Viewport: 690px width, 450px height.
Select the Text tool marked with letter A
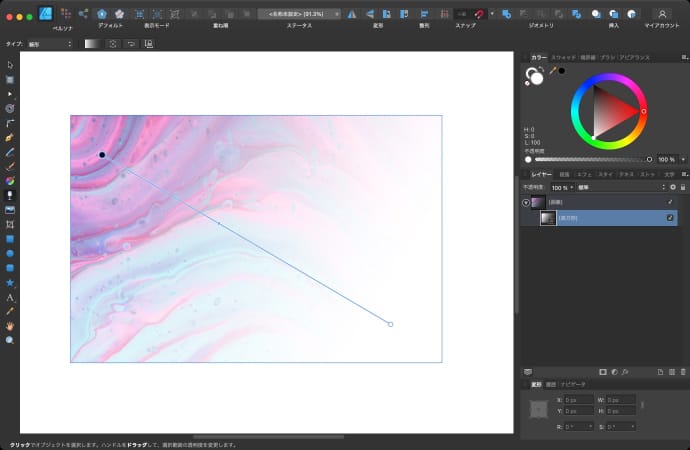pyautogui.click(x=10, y=298)
